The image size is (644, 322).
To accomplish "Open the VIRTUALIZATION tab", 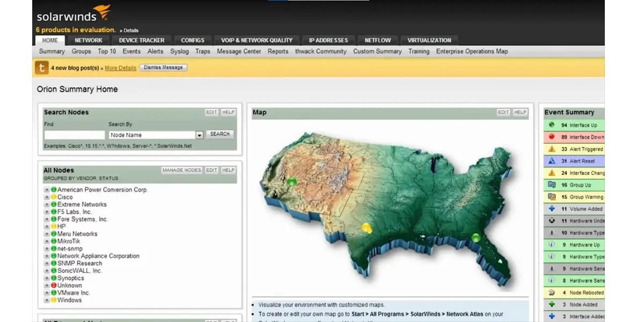I will coord(429,40).
